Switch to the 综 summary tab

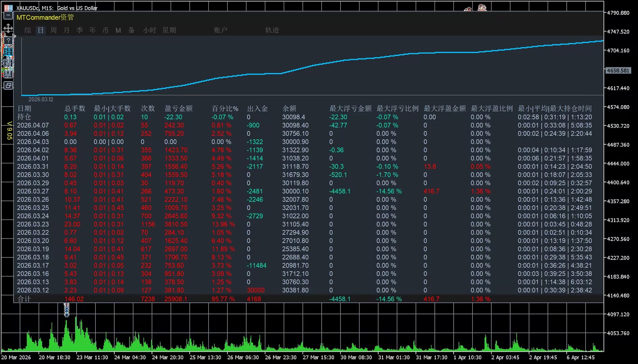pos(28,30)
